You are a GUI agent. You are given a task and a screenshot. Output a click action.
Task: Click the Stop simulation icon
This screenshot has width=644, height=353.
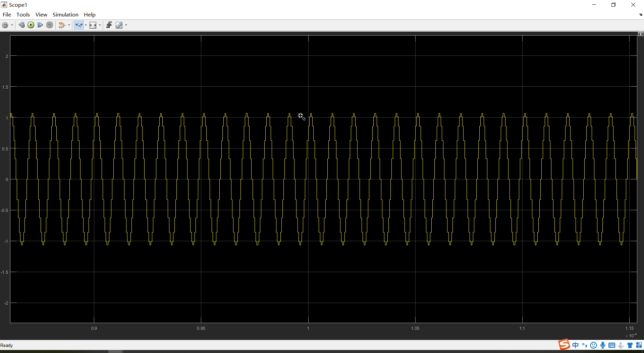click(x=50, y=25)
